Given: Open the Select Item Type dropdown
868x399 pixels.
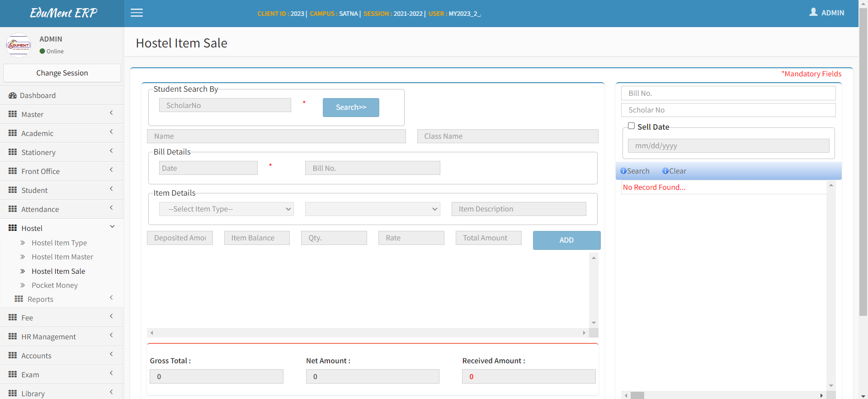Looking at the screenshot, I should pos(226,209).
